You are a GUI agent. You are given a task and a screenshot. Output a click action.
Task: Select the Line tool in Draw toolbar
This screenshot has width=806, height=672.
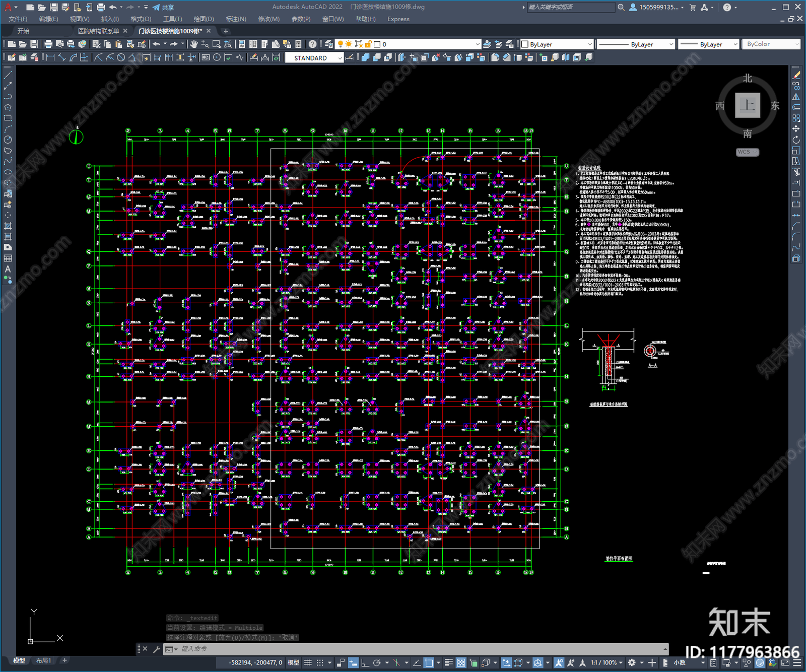pos(8,75)
